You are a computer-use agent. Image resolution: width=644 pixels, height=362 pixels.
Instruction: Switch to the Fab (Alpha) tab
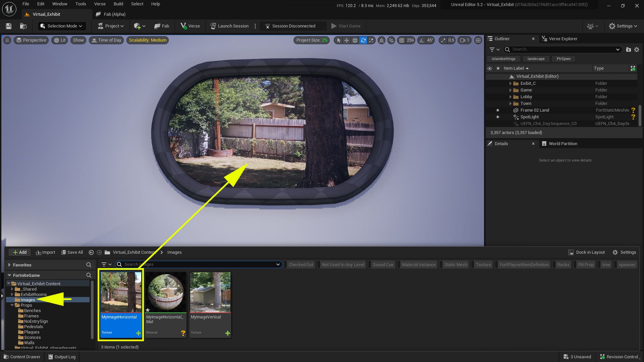[x=111, y=14]
